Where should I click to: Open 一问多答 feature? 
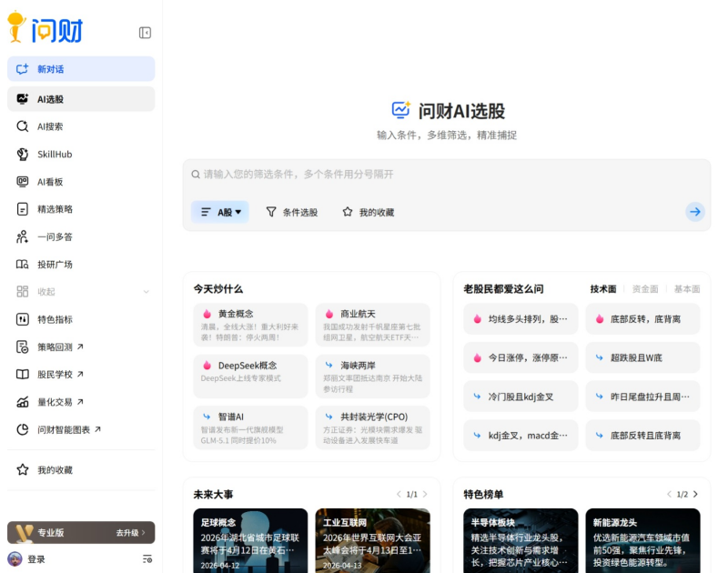coord(55,236)
